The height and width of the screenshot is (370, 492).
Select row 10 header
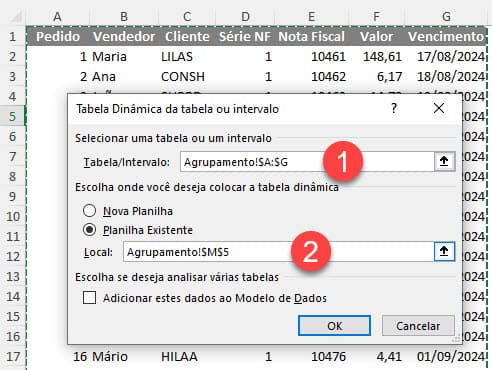point(13,216)
